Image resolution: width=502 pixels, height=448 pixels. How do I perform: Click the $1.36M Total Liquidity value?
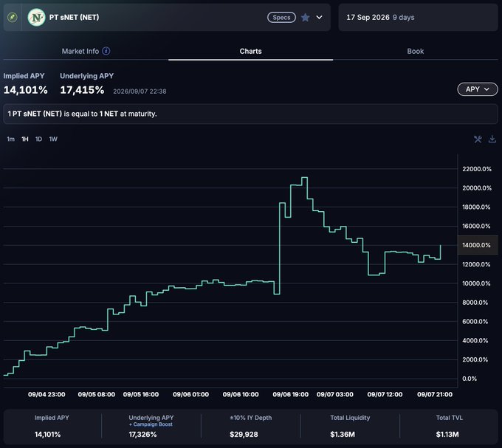tap(343, 435)
